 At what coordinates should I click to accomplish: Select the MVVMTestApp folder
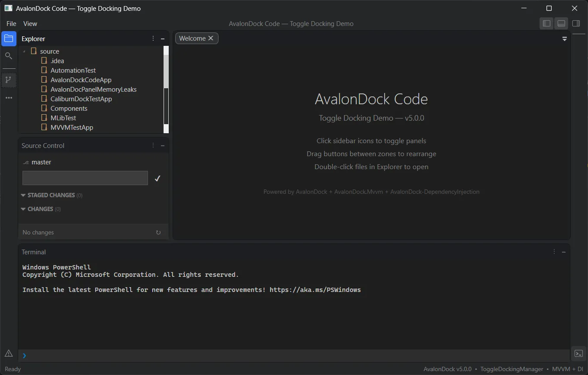(x=72, y=127)
